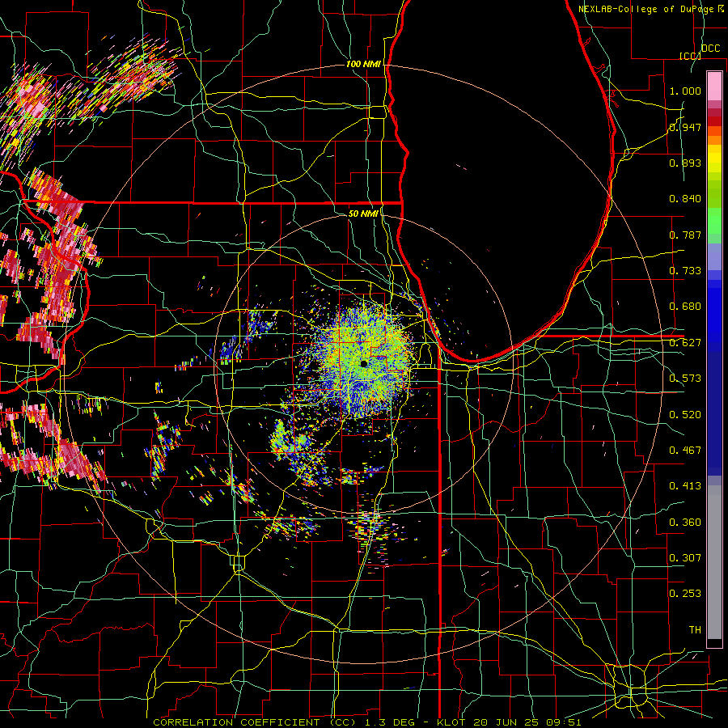Select the 1.000 scale value
Screen dimensions: 728x728
pos(685,91)
